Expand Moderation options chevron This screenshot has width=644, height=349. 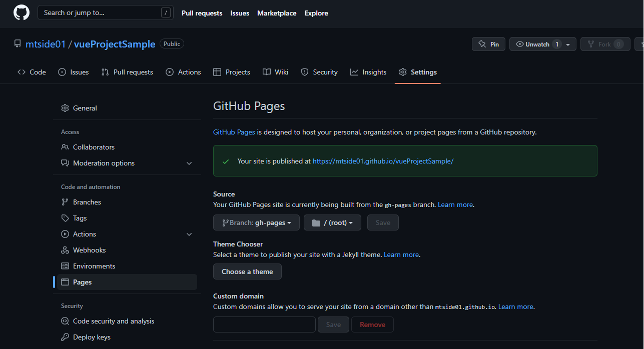pyautogui.click(x=189, y=163)
